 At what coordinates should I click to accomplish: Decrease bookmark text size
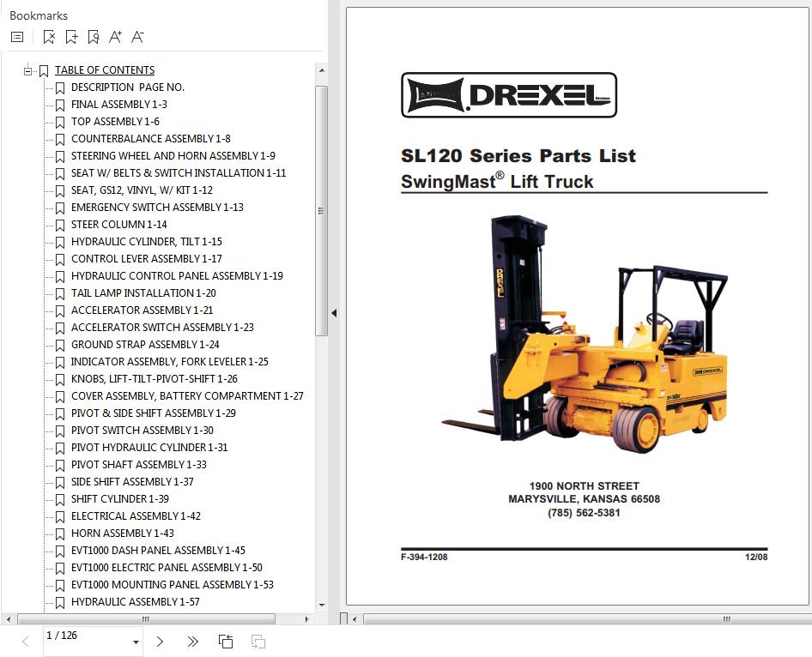[137, 37]
